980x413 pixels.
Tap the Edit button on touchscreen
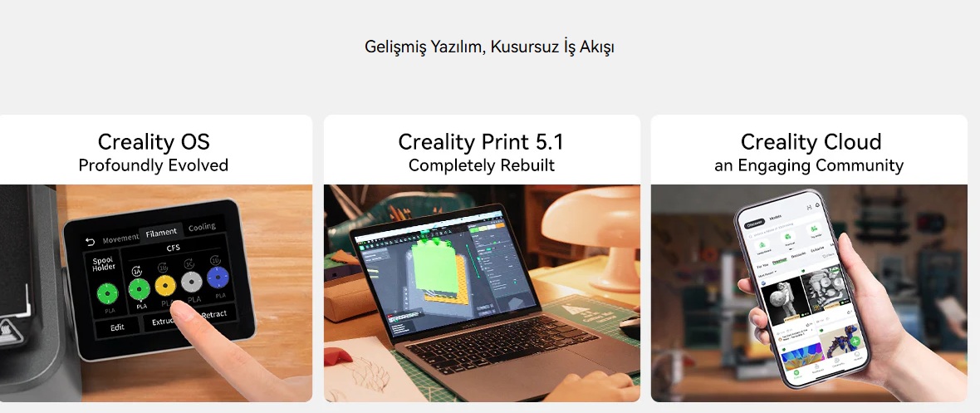(x=117, y=327)
